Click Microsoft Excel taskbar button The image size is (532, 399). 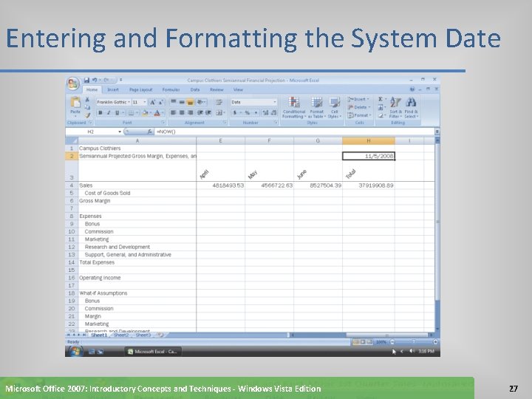coord(153,352)
